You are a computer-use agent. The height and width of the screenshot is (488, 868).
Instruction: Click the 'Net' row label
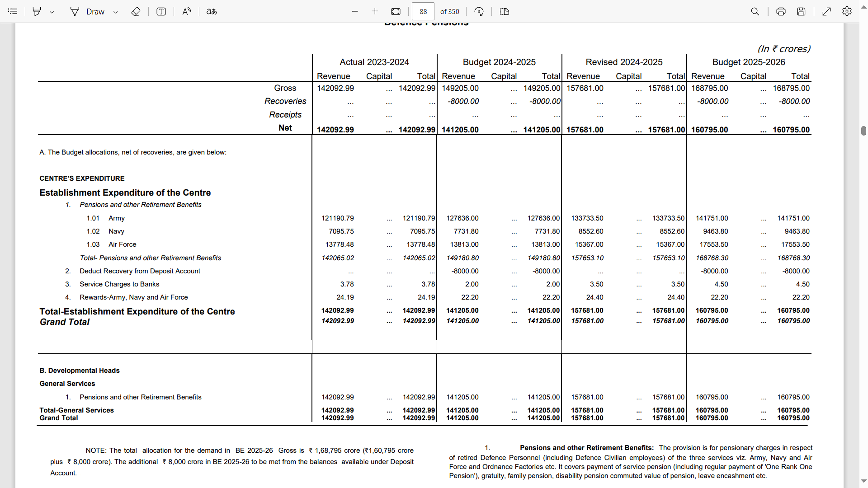pyautogui.click(x=285, y=128)
